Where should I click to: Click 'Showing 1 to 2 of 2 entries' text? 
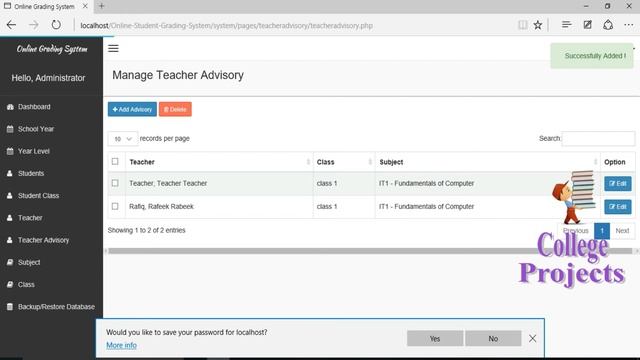[x=147, y=230]
